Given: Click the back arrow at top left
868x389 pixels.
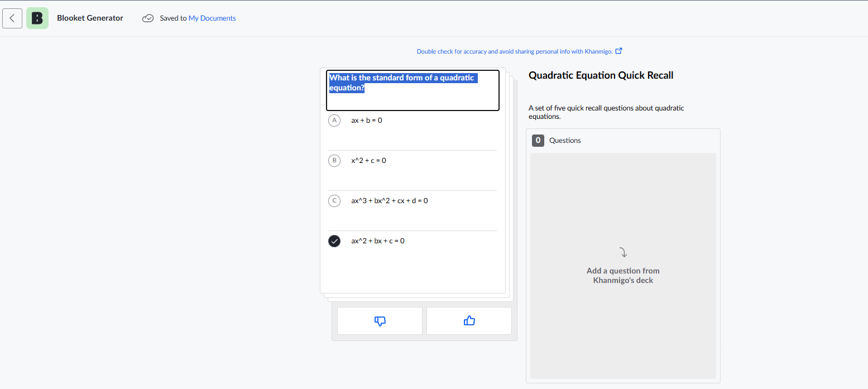Looking at the screenshot, I should pyautogui.click(x=12, y=18).
